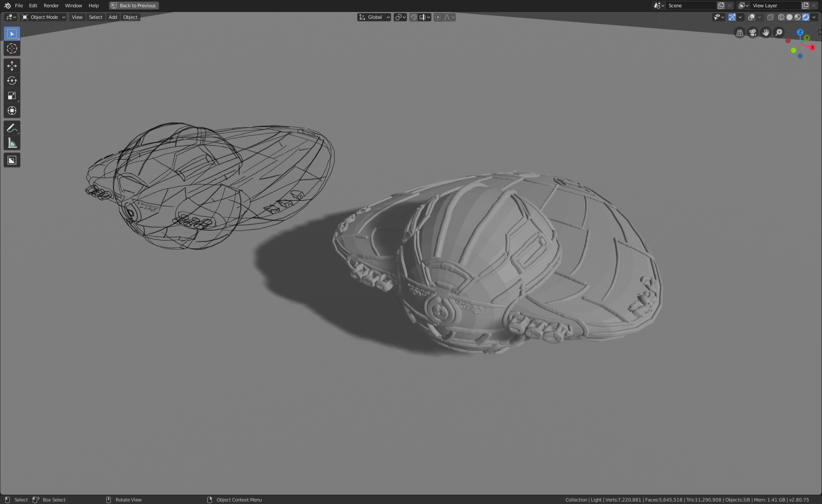The height and width of the screenshot is (504, 822).
Task: Select the Annotate pencil tool
Action: pyautogui.click(x=12, y=128)
